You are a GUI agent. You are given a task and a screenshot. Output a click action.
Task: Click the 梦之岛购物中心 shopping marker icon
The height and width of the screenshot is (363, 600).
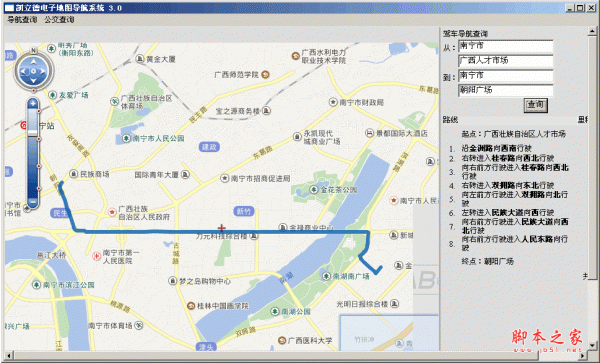[x=173, y=281]
